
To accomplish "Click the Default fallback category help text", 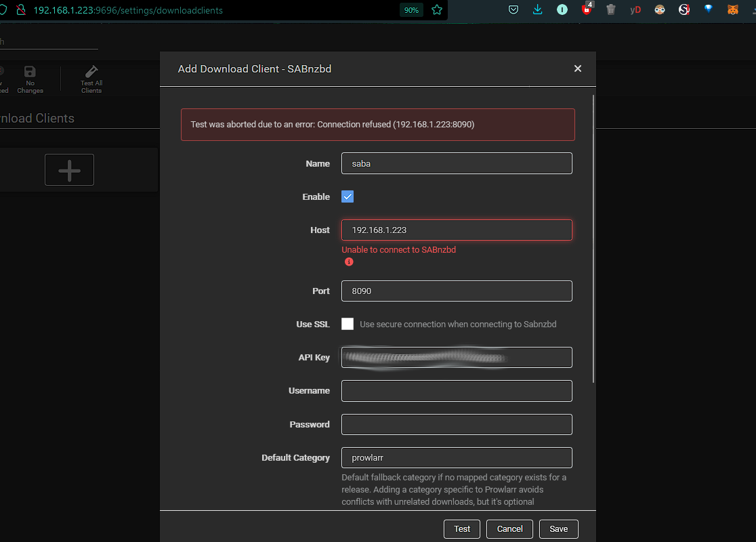I will click(454, 489).
